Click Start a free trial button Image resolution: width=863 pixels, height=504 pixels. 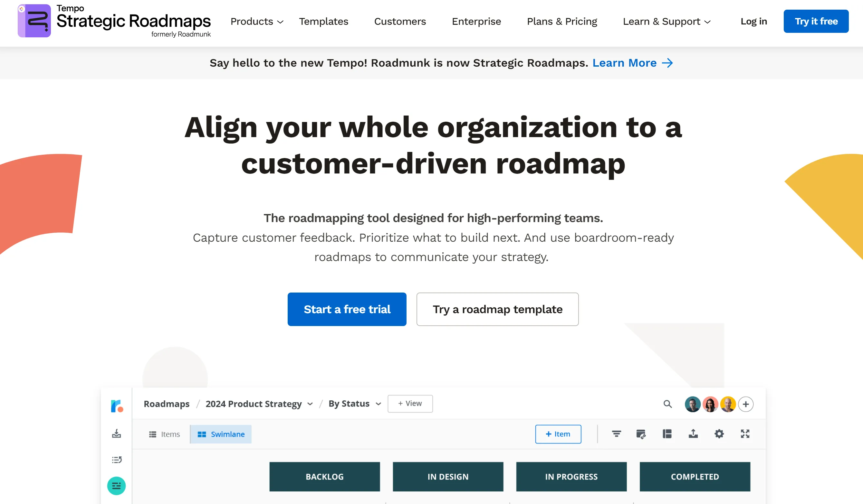point(347,309)
